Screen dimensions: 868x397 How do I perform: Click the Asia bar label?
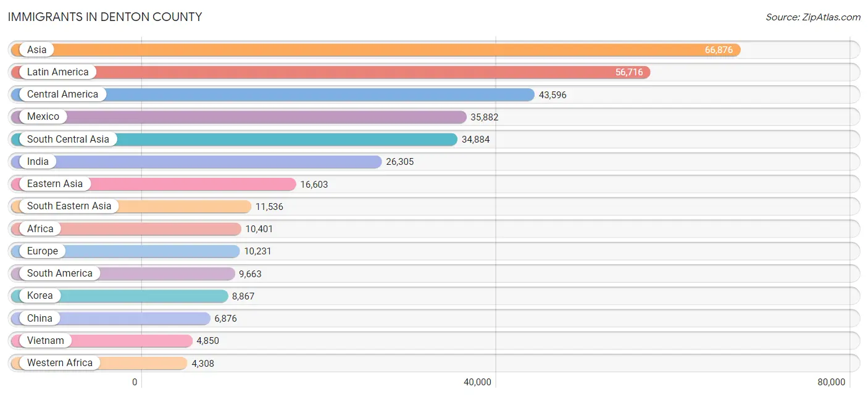pos(37,49)
